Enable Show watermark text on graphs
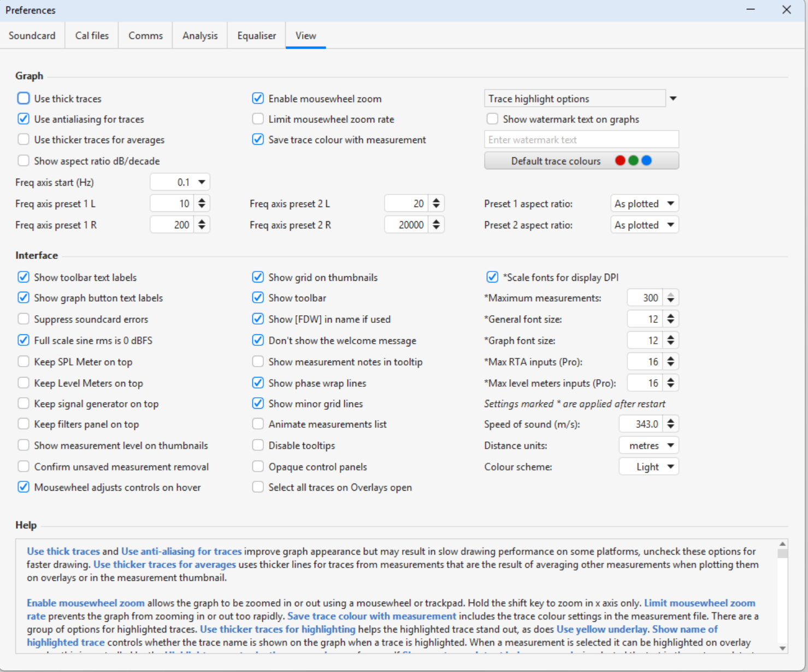Screen dimensions: 808x672 (492, 119)
